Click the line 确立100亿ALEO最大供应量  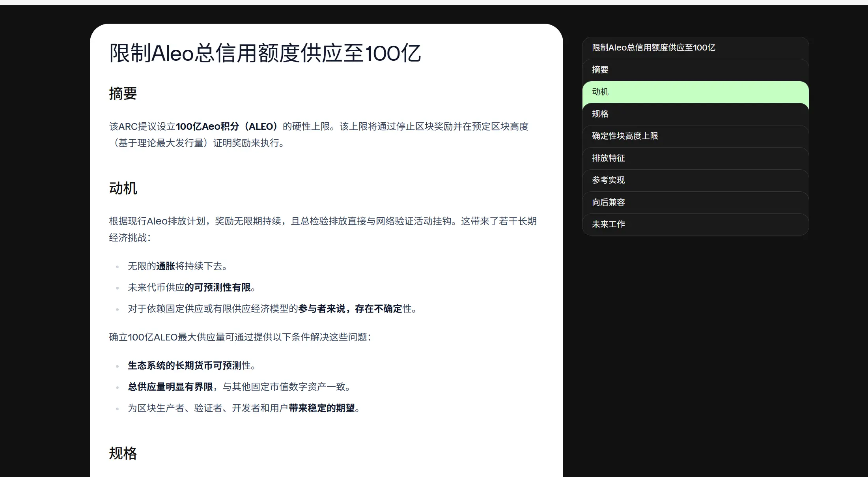[x=240, y=337]
